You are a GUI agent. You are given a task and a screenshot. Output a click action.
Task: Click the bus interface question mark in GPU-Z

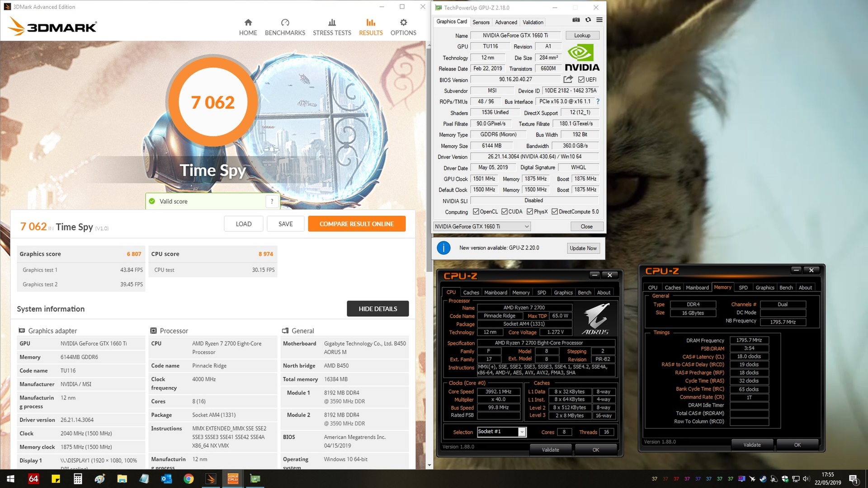[x=598, y=102]
